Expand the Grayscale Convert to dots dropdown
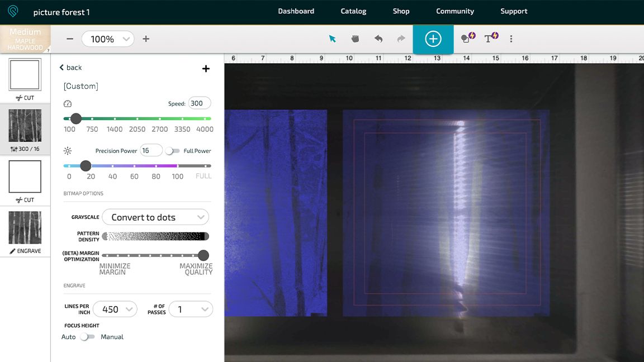Image resolution: width=644 pixels, height=362 pixels. [155, 217]
